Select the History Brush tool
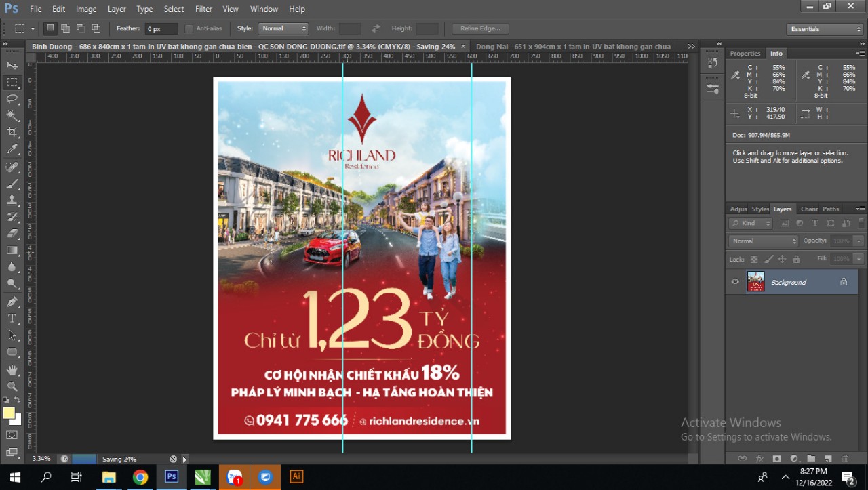 tap(12, 217)
